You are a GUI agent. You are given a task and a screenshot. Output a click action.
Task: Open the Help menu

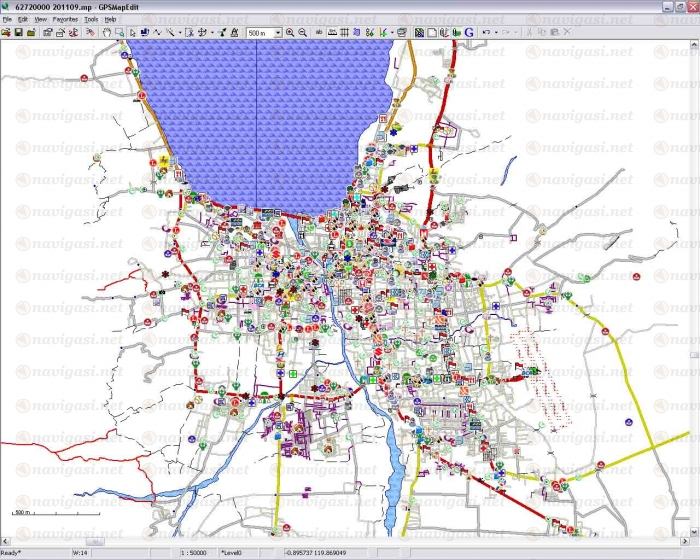(x=110, y=19)
